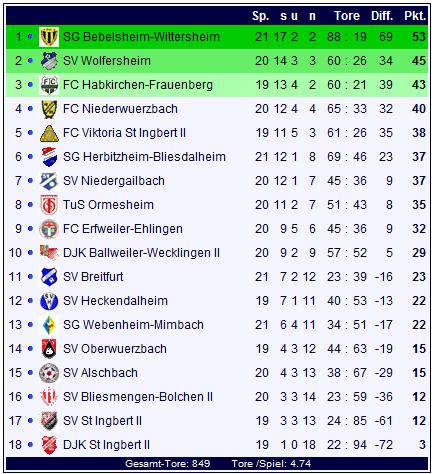
Task: Click the blue dot beside rank 10
Action: pyautogui.click(x=30, y=253)
